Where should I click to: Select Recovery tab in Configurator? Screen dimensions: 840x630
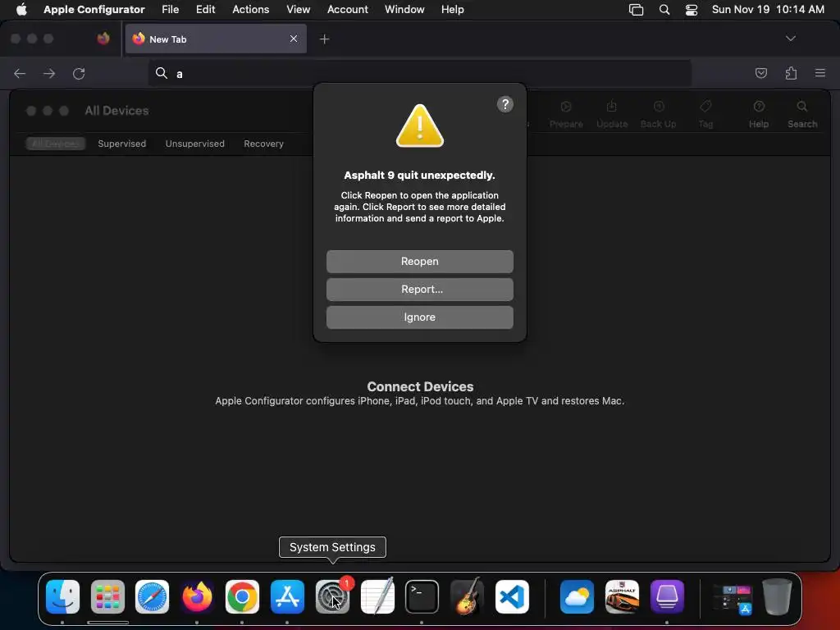pyautogui.click(x=263, y=144)
